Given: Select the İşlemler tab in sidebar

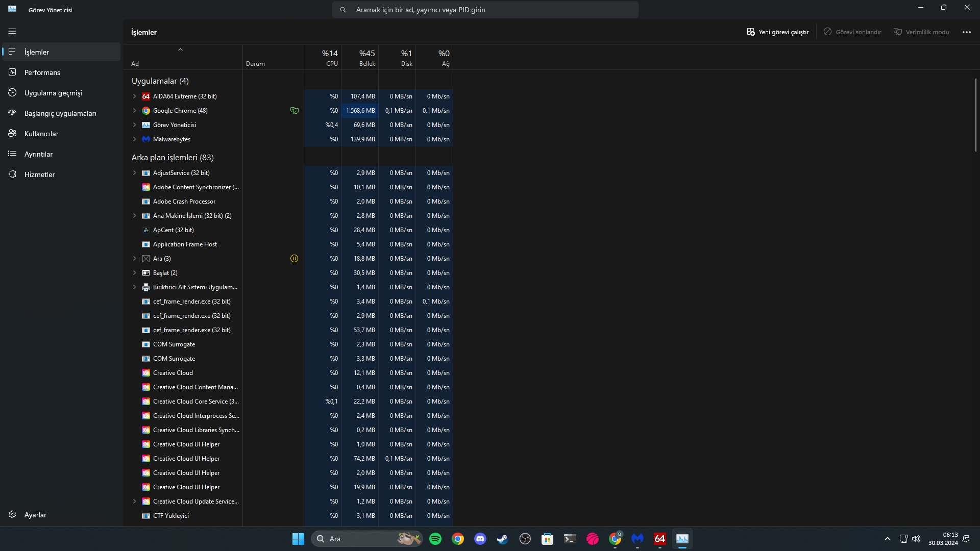Looking at the screenshot, I should 37,52.
